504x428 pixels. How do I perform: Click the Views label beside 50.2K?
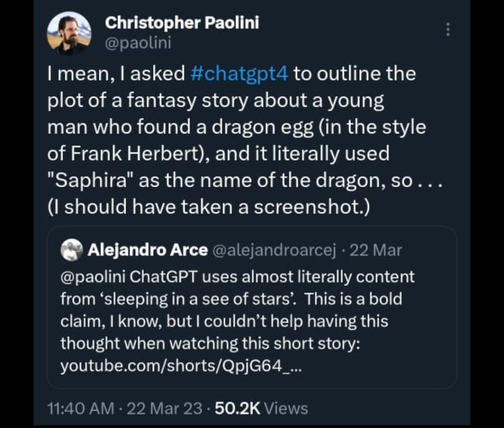[x=286, y=408]
